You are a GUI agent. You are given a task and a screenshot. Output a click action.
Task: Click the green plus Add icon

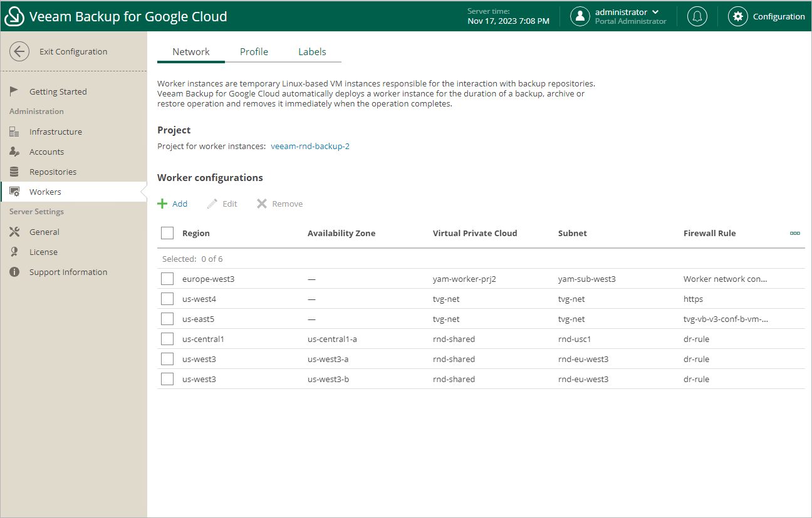pos(162,204)
